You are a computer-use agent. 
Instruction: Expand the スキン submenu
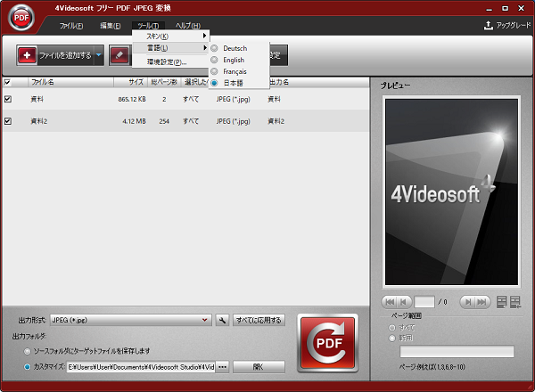[169, 36]
